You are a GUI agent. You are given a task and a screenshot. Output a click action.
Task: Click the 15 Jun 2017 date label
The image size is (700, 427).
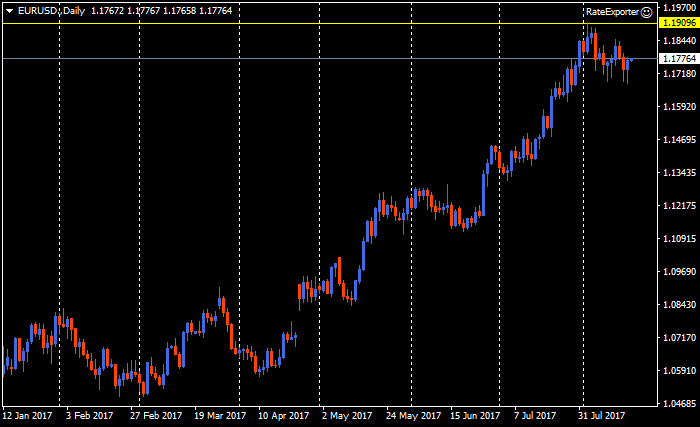(x=475, y=416)
